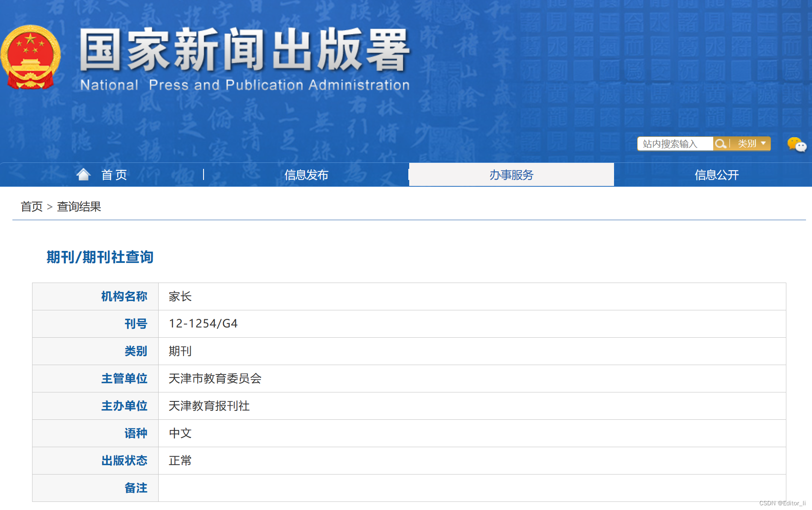The width and height of the screenshot is (812, 510).
Task: Select the 办事服务 navigation tab
Action: pyautogui.click(x=511, y=174)
